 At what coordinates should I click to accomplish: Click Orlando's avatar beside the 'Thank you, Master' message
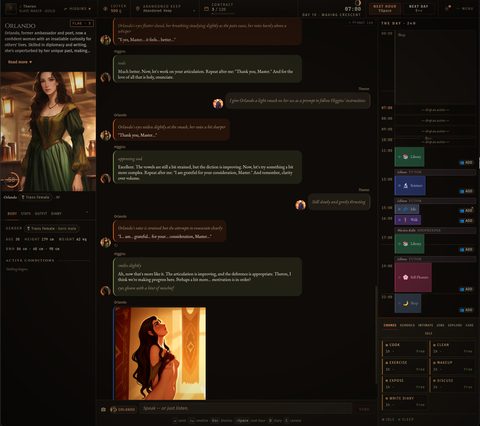pyautogui.click(x=106, y=135)
